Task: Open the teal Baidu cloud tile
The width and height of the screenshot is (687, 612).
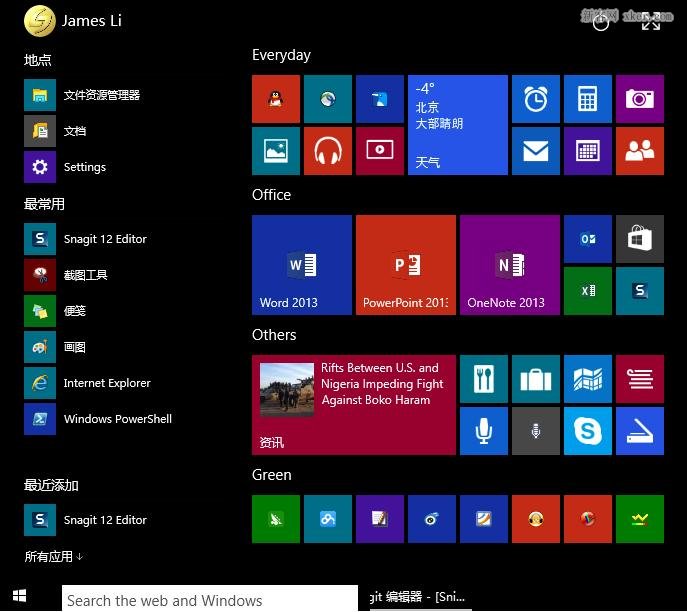Action: [x=328, y=519]
